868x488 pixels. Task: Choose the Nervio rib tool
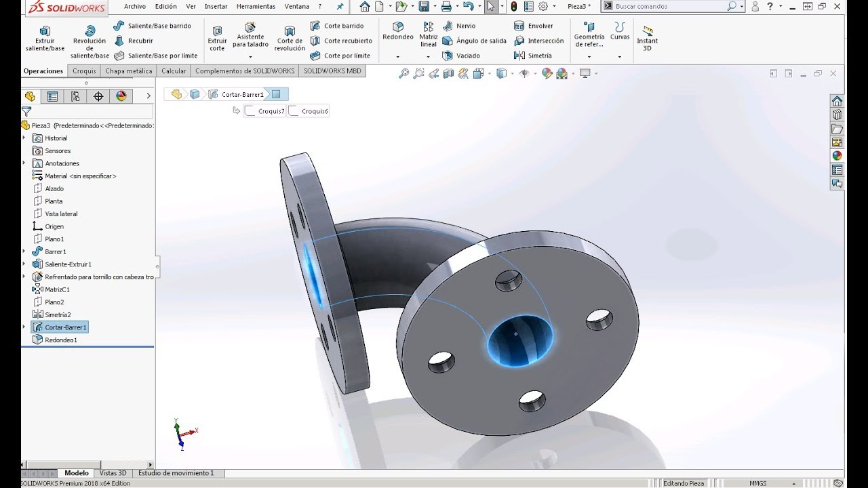coord(459,26)
